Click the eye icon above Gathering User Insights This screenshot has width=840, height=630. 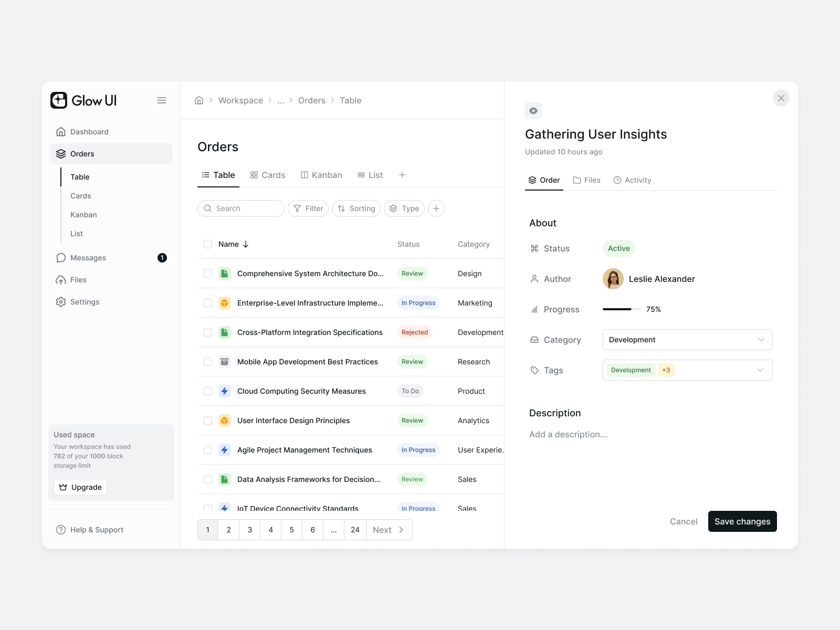533,111
